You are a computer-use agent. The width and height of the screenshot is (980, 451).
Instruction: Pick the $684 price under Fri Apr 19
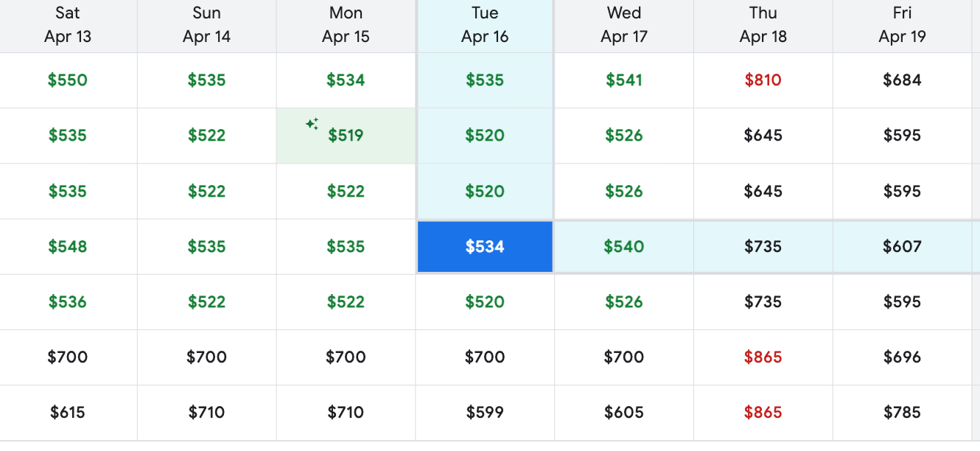coord(902,80)
